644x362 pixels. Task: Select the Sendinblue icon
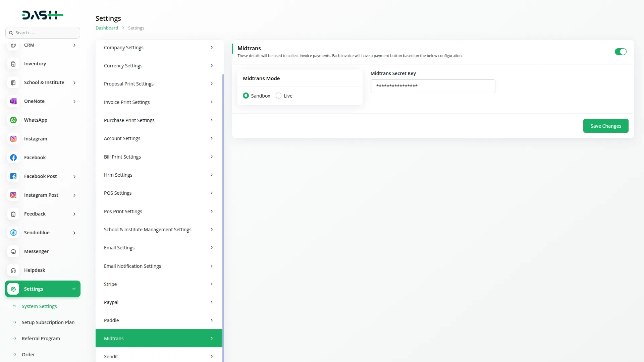coord(13,232)
